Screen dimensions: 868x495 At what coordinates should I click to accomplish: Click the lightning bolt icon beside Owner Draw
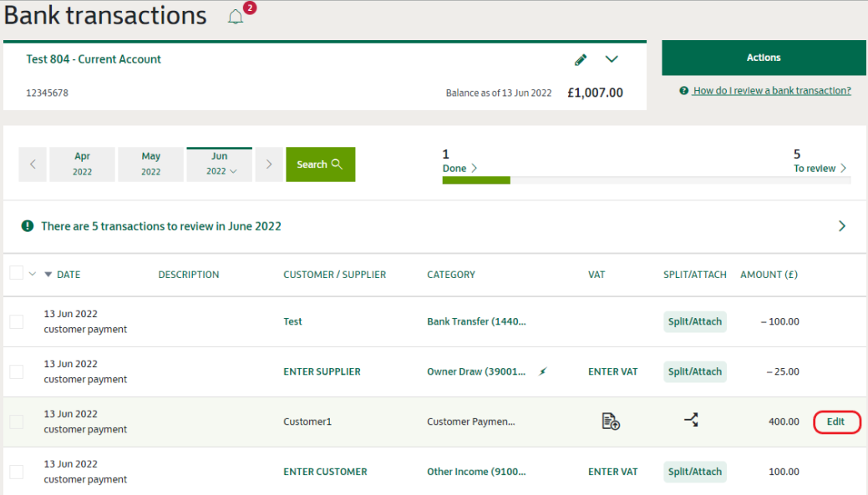[x=543, y=371]
